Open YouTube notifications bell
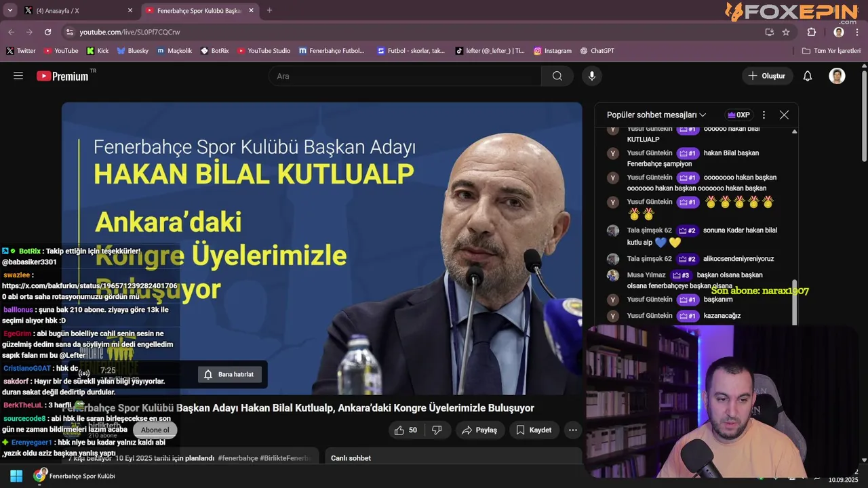The image size is (868, 488). click(x=808, y=76)
